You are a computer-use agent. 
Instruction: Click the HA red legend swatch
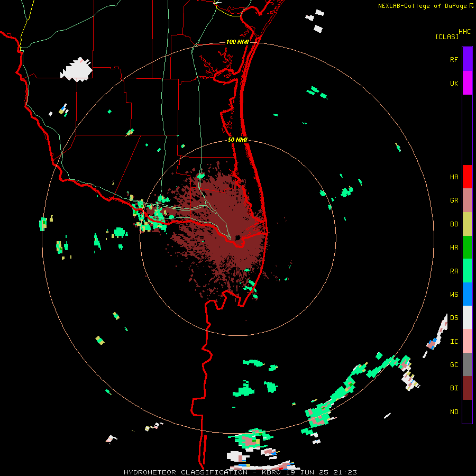click(x=467, y=177)
